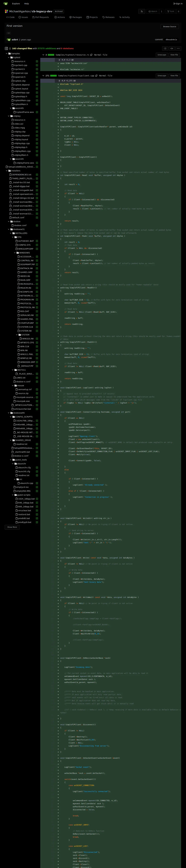Click the Watch button

[153, 11]
